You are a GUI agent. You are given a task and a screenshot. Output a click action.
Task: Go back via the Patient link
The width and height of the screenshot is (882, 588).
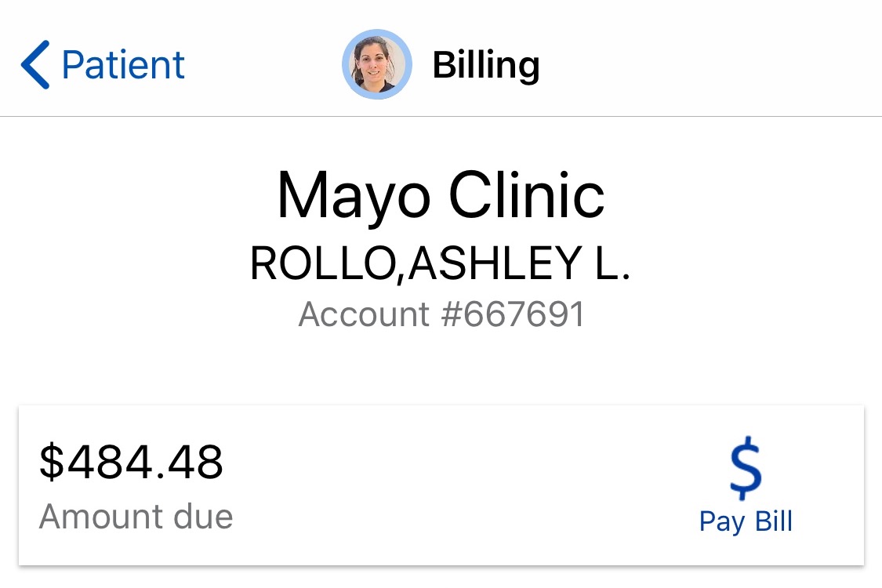[x=103, y=65]
